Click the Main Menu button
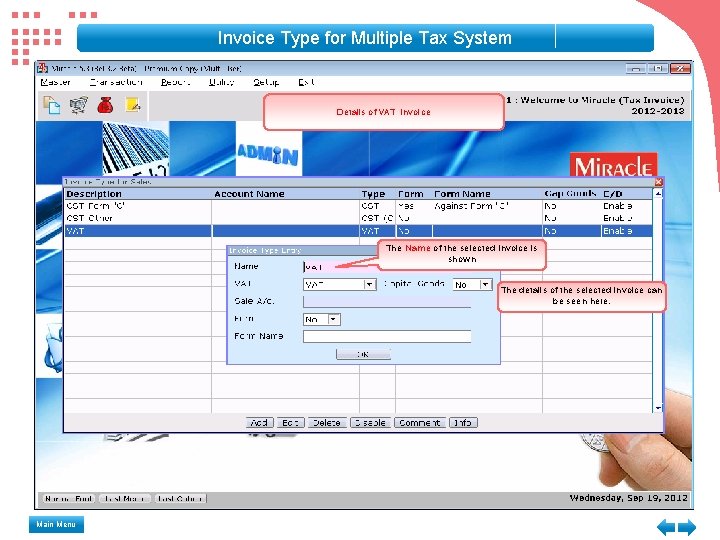Viewport: 720px width, 540px height. [56, 524]
